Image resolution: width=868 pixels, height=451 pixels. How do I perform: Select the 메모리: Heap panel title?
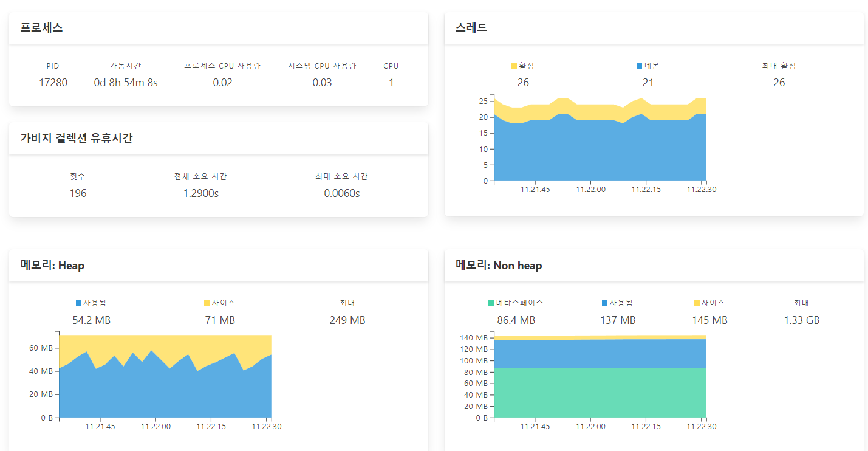point(52,266)
